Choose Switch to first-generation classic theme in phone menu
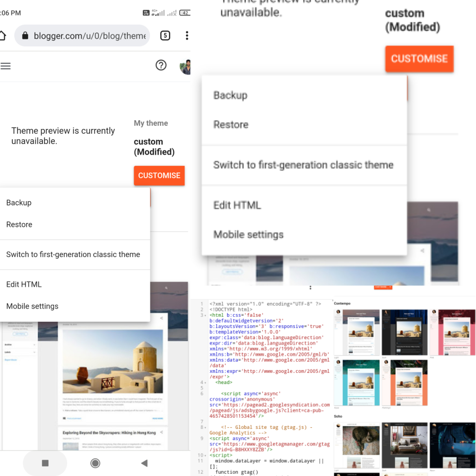This screenshot has height=476, width=476. tap(75, 254)
